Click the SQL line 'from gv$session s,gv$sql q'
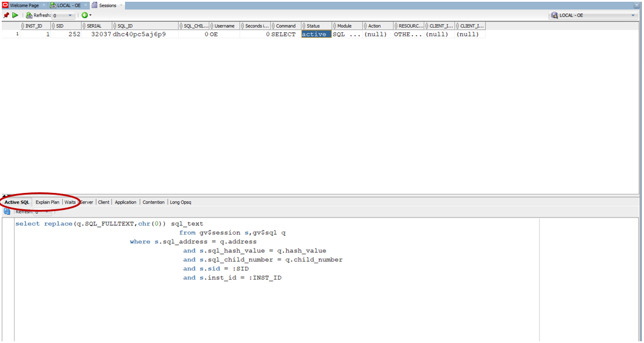Image resolution: width=644 pixels, height=343 pixels. pos(232,233)
